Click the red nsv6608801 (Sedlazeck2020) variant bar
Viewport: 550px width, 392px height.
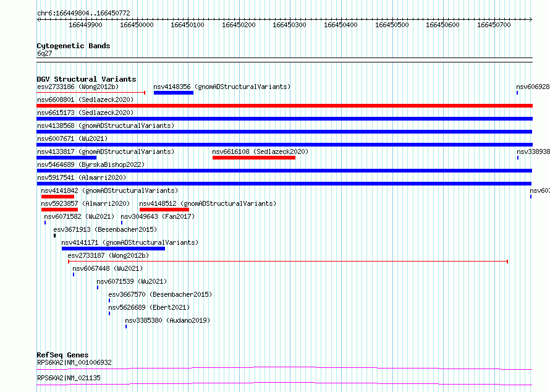(x=284, y=106)
